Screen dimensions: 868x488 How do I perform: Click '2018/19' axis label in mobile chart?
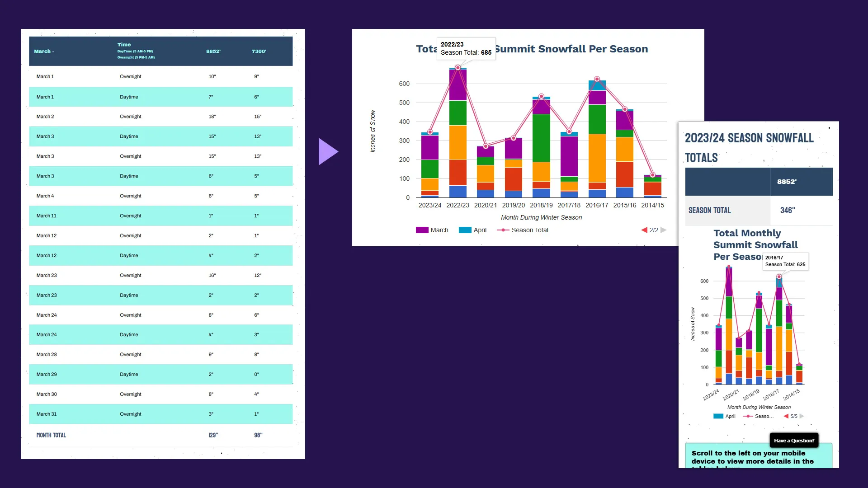coord(751,394)
